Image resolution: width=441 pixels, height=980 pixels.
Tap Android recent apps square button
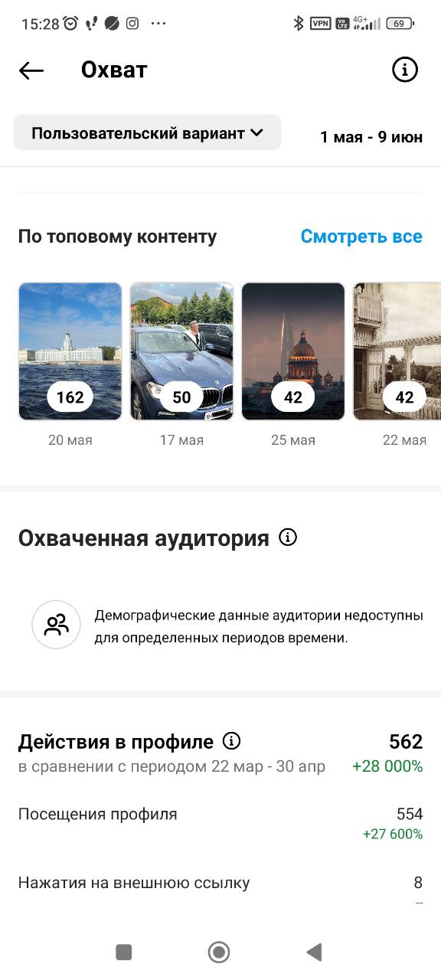point(123,952)
